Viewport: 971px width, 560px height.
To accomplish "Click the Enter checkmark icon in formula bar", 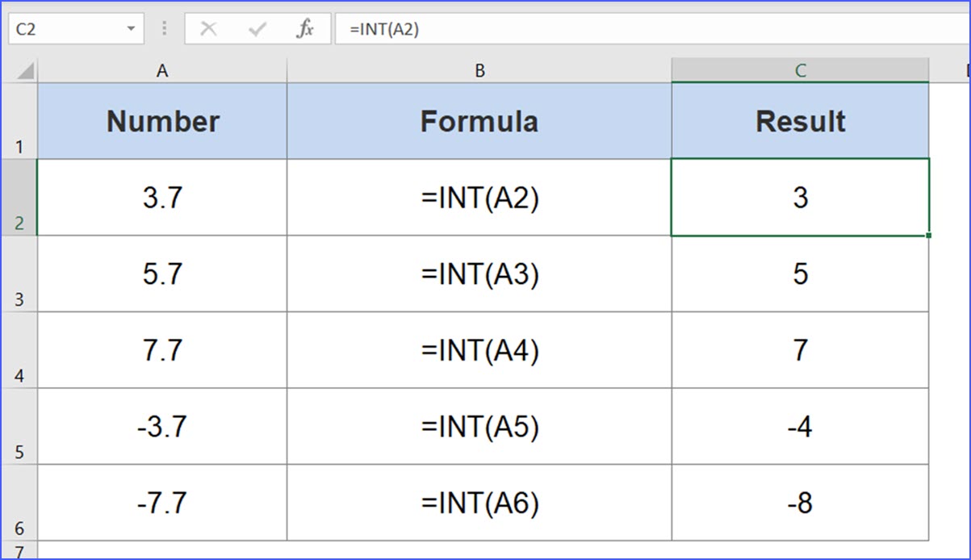I will pyautogui.click(x=256, y=28).
